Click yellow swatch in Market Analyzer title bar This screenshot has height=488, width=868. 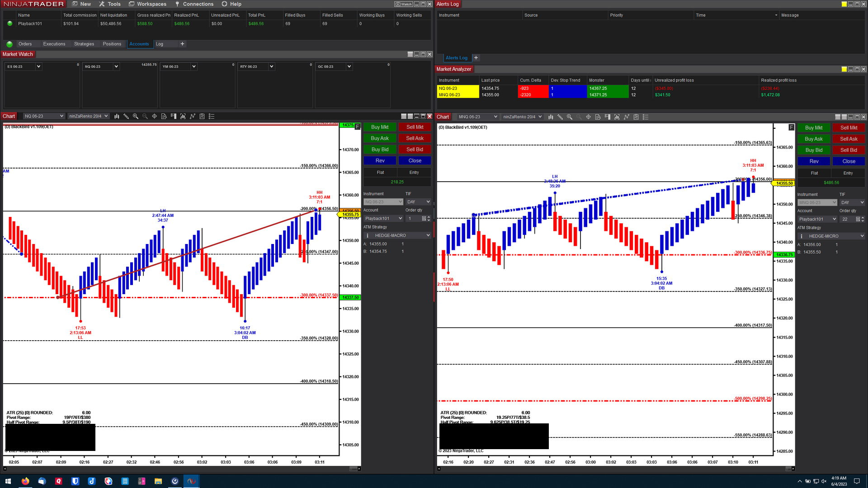click(x=844, y=69)
